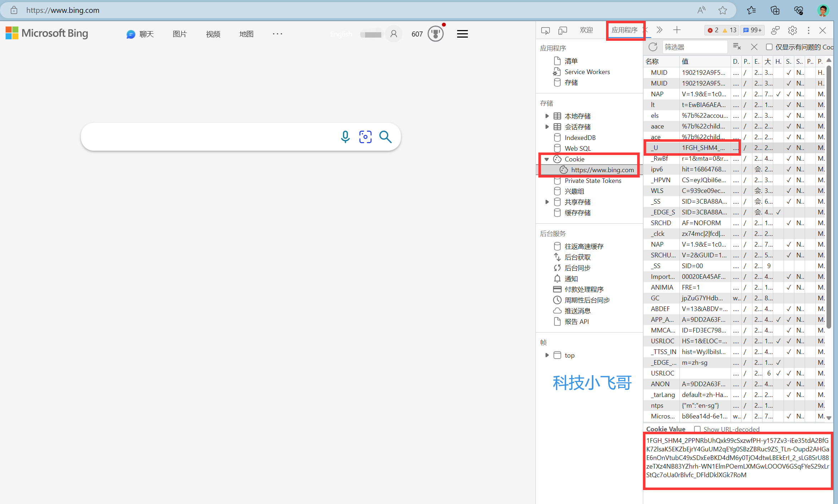Open the 视频 Bing tab
Image resolution: width=838 pixels, height=504 pixels.
pyautogui.click(x=213, y=34)
